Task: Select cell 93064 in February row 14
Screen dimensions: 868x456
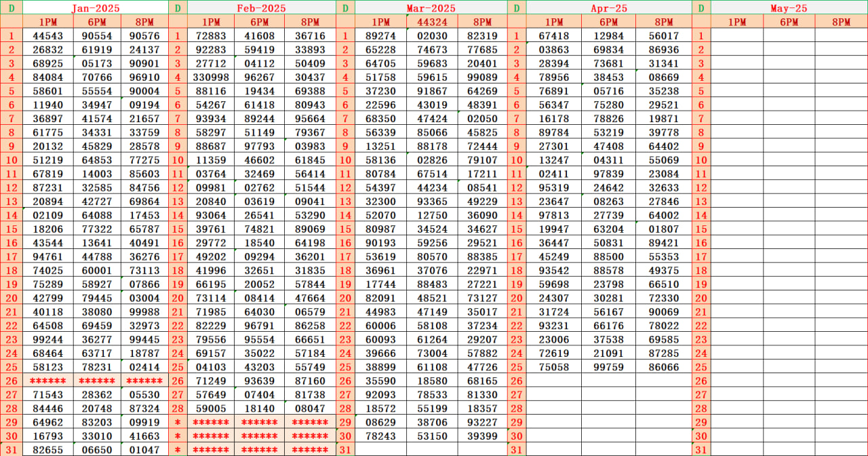Action: 211,215
